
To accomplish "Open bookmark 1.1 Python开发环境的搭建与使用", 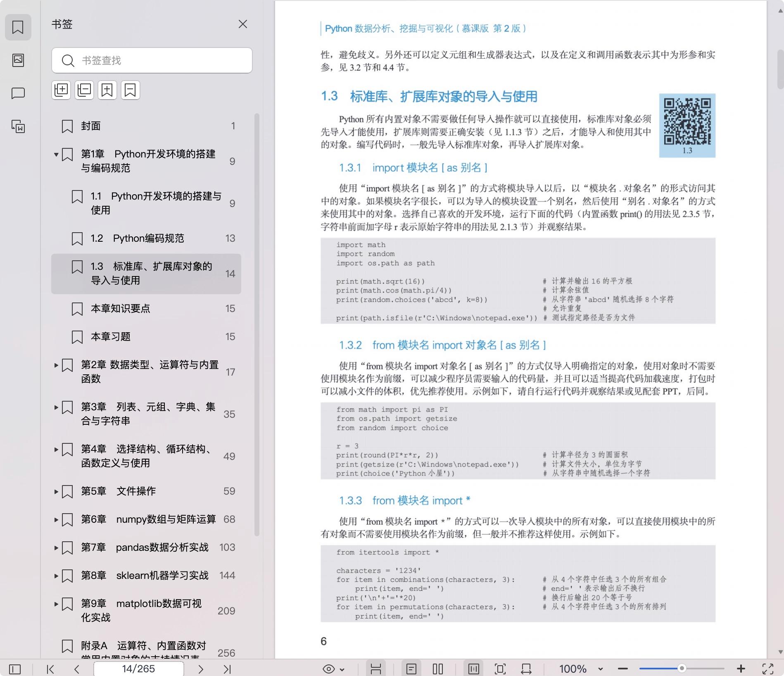I will click(146, 203).
